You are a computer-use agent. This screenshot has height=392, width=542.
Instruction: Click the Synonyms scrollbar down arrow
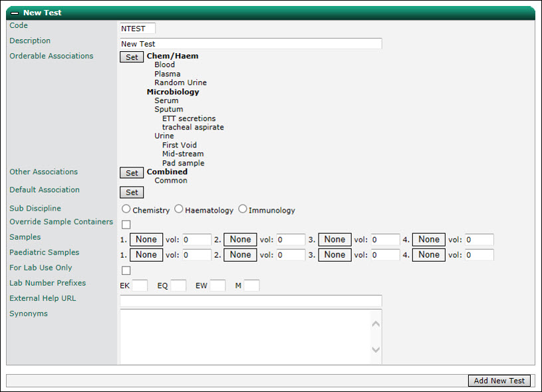pyautogui.click(x=376, y=349)
